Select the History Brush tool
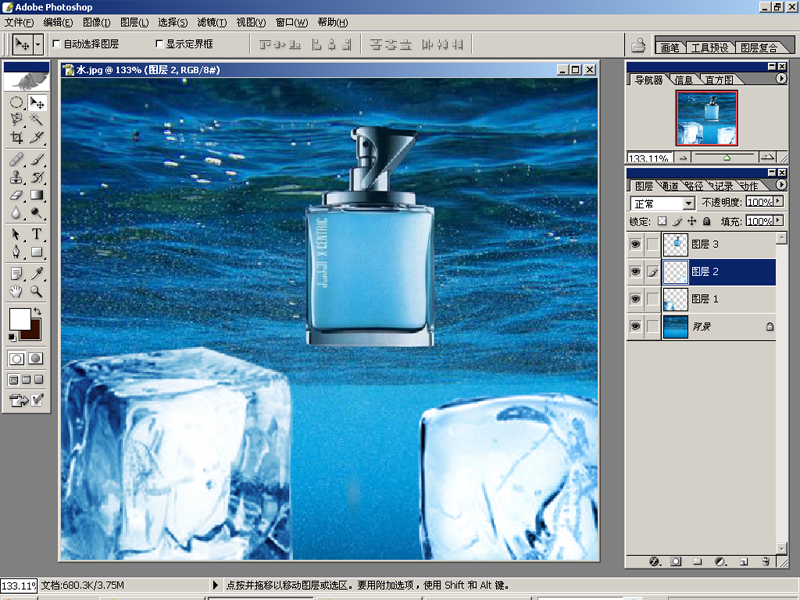Viewport: 800px width, 600px height. tap(37, 177)
